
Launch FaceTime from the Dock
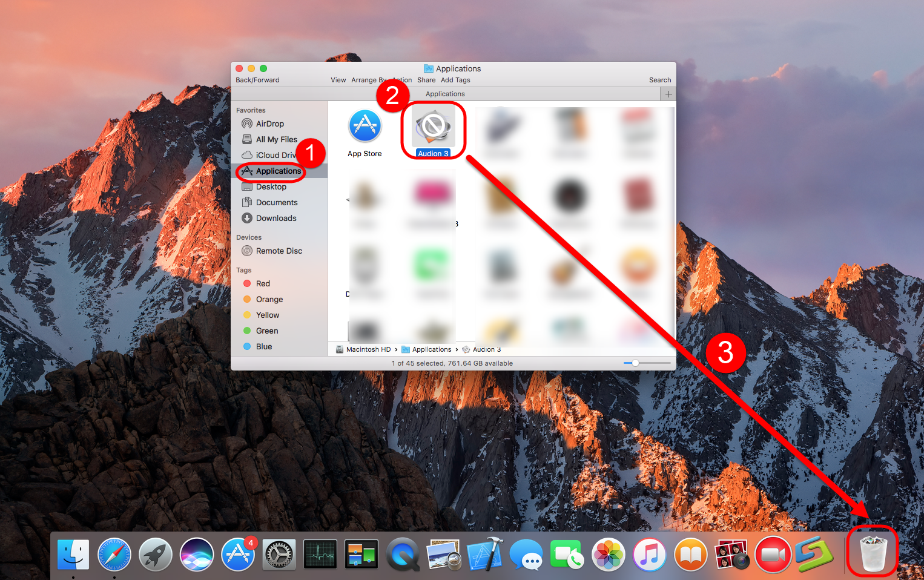(x=567, y=553)
